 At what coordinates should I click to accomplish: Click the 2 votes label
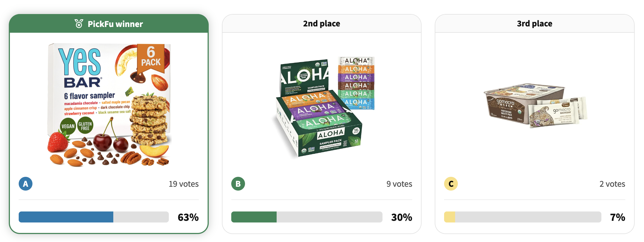coord(612,184)
